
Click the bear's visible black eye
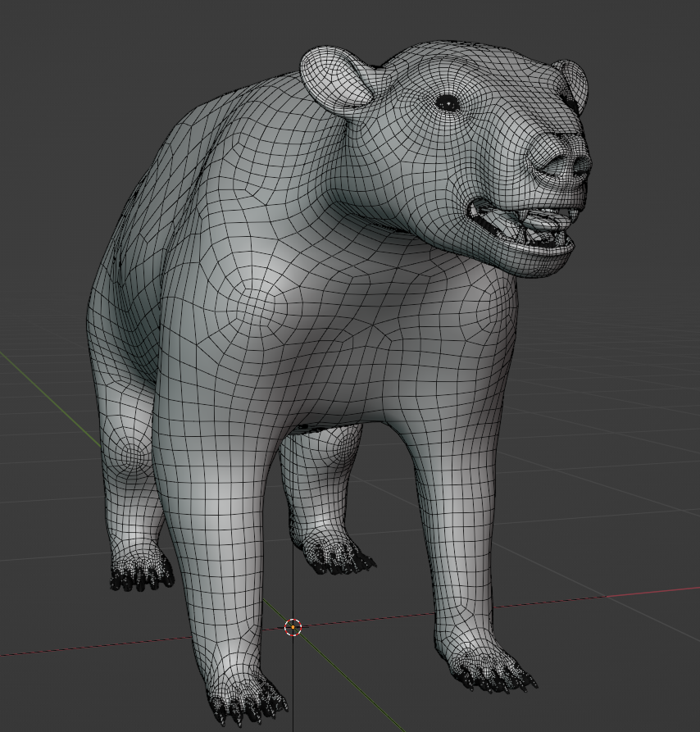click(448, 102)
